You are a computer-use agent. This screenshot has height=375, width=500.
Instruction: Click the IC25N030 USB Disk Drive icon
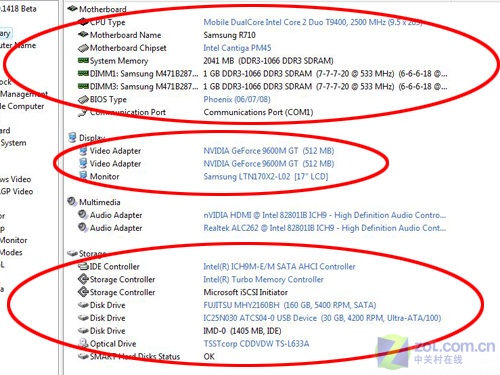pyautogui.click(x=83, y=318)
